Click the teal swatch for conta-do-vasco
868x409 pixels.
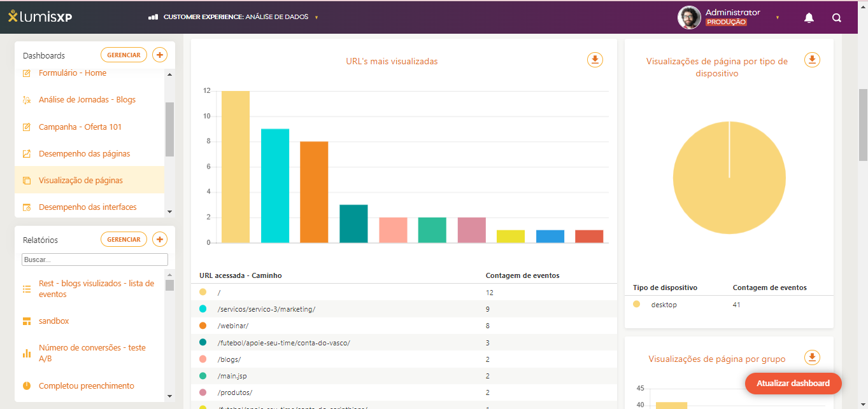click(203, 342)
